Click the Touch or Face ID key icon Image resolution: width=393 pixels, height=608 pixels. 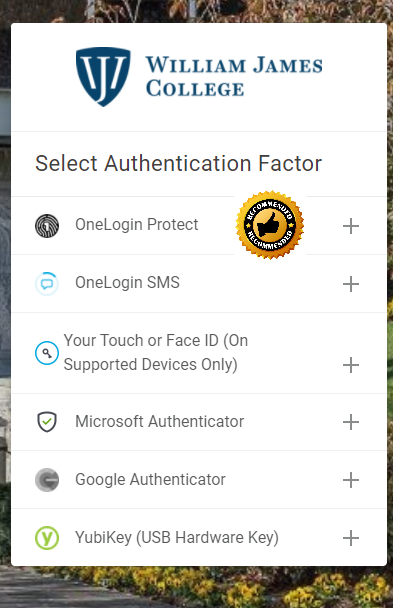47,353
